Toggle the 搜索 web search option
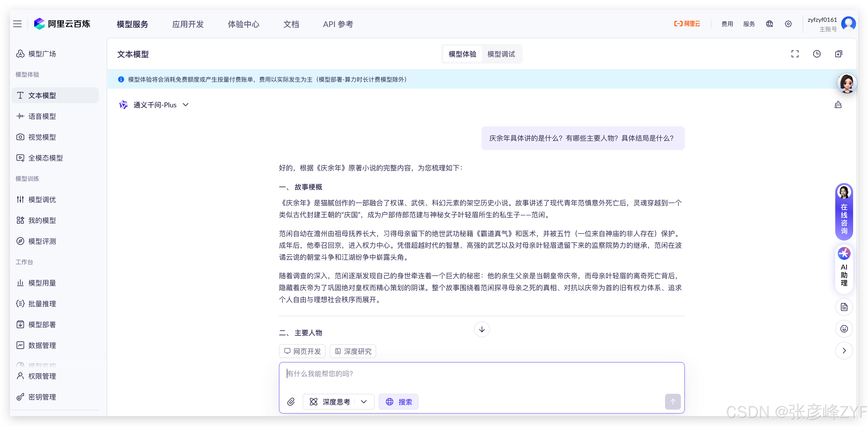This screenshot has height=426, width=868. (398, 402)
